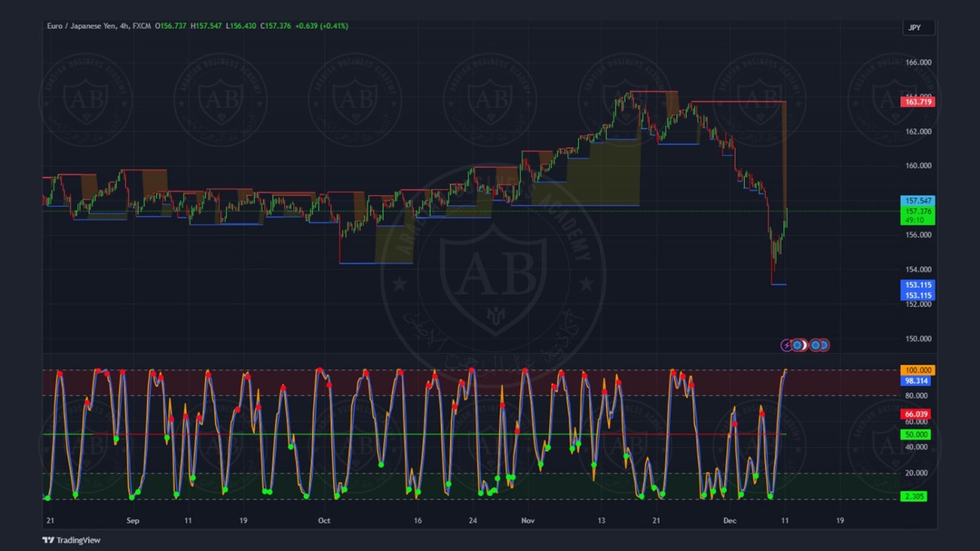Click the Nov date on time axis
The width and height of the screenshot is (980, 551).
[x=528, y=520]
